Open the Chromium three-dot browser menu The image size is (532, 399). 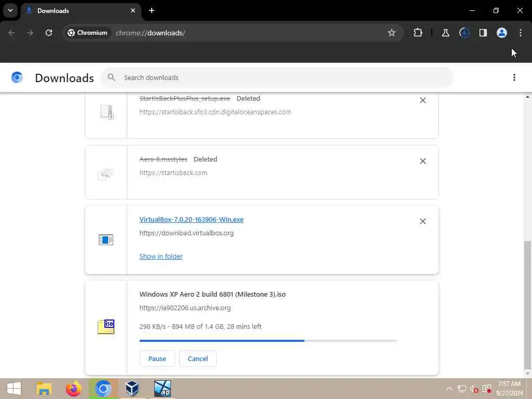point(521,33)
